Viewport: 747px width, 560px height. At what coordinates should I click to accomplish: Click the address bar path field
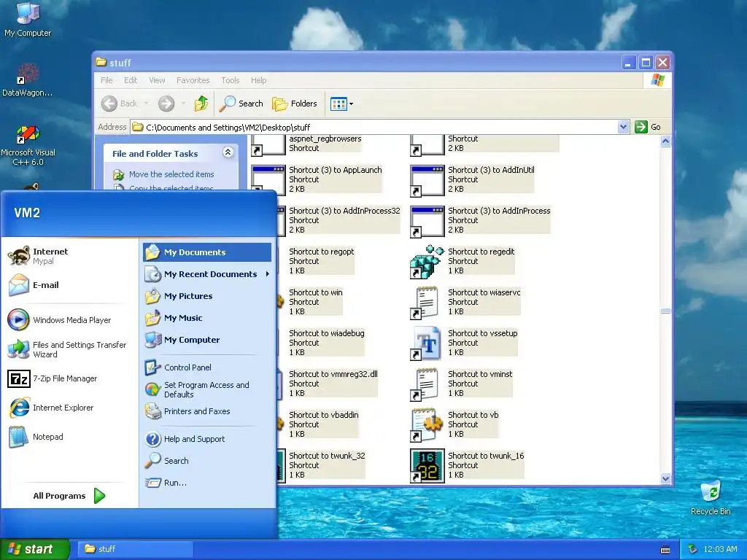click(374, 127)
